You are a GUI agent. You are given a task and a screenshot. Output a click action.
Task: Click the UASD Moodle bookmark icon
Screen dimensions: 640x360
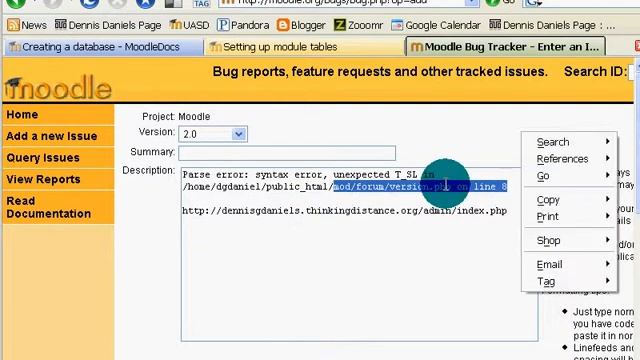point(175,24)
